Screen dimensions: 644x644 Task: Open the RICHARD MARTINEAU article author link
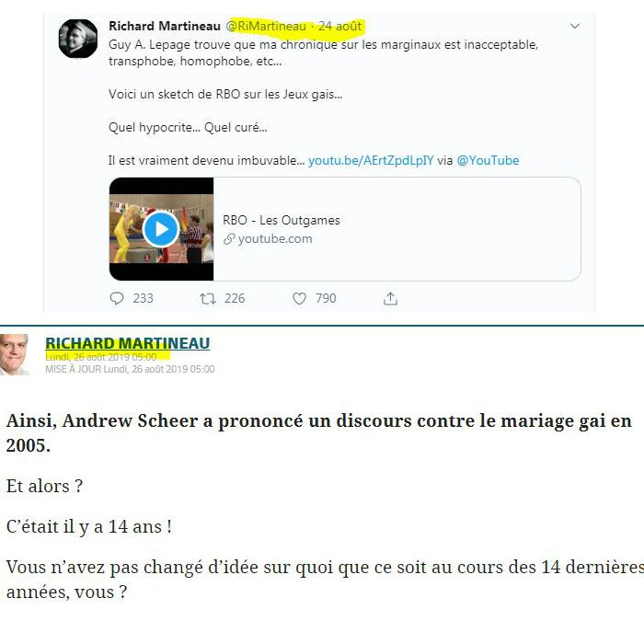point(127,343)
